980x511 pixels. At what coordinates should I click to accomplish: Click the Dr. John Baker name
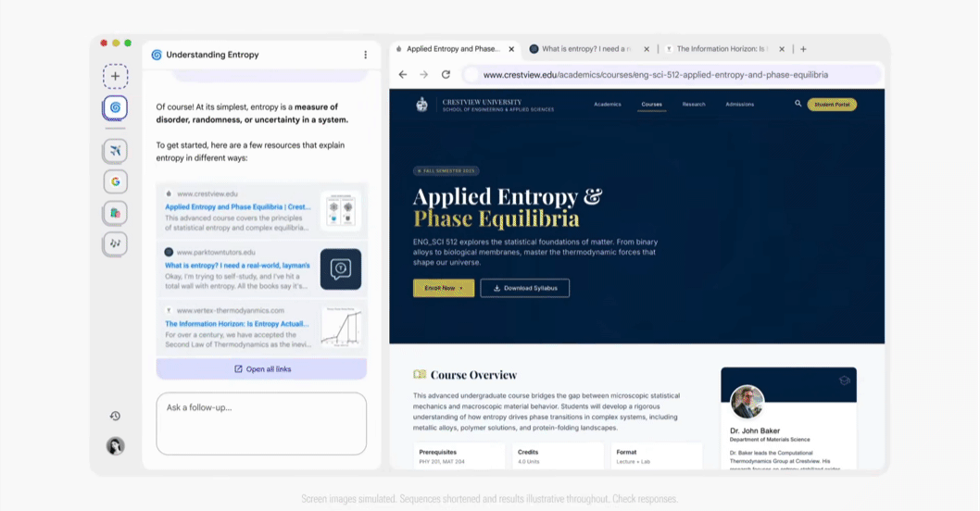[x=755, y=430]
